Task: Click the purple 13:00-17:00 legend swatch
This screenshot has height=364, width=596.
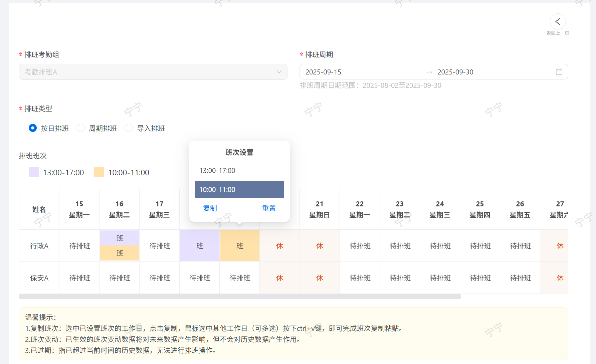Action: (34, 172)
